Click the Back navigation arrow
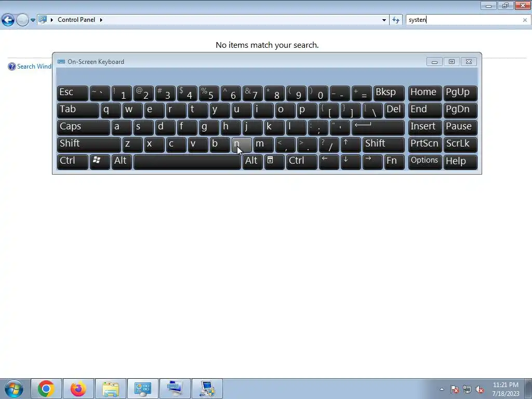Viewport: 532px width, 399px height. (x=8, y=20)
